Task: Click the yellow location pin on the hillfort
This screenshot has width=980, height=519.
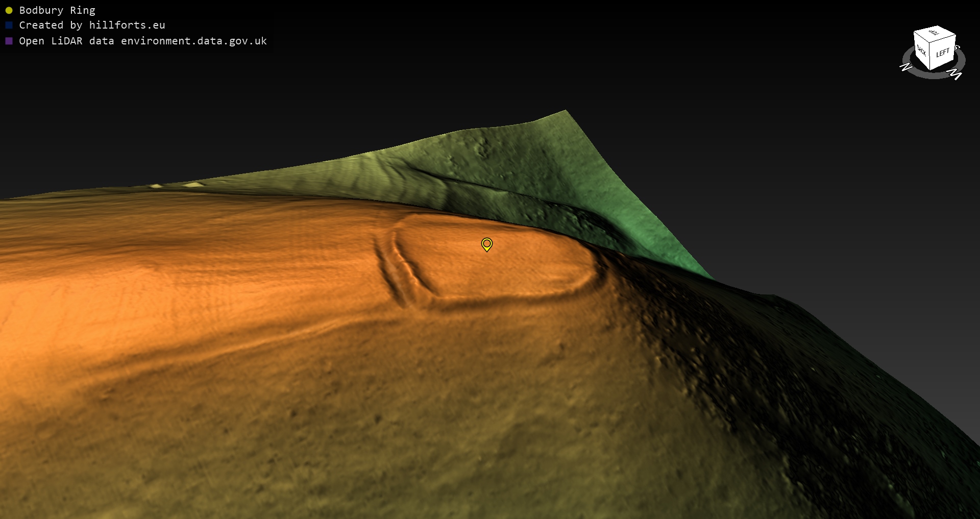Action: coord(487,244)
